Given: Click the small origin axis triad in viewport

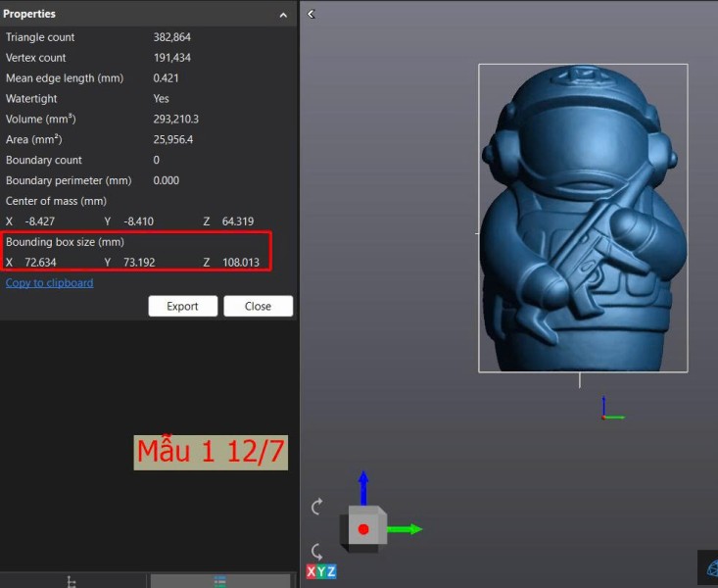Looking at the screenshot, I should pos(612,410).
